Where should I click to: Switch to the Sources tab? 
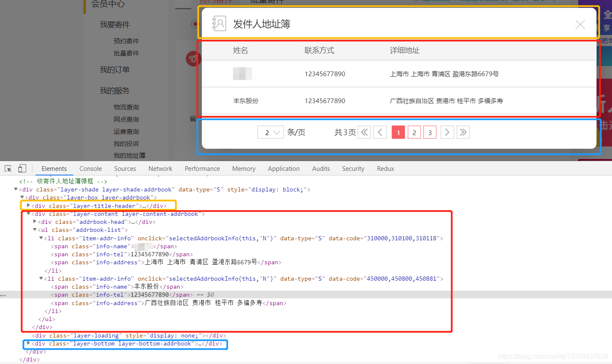[125, 169]
